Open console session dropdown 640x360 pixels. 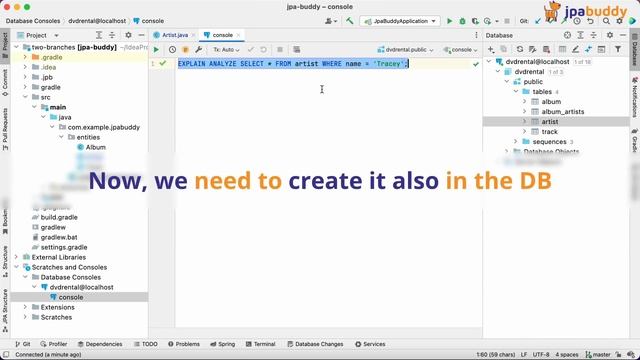click(460, 50)
